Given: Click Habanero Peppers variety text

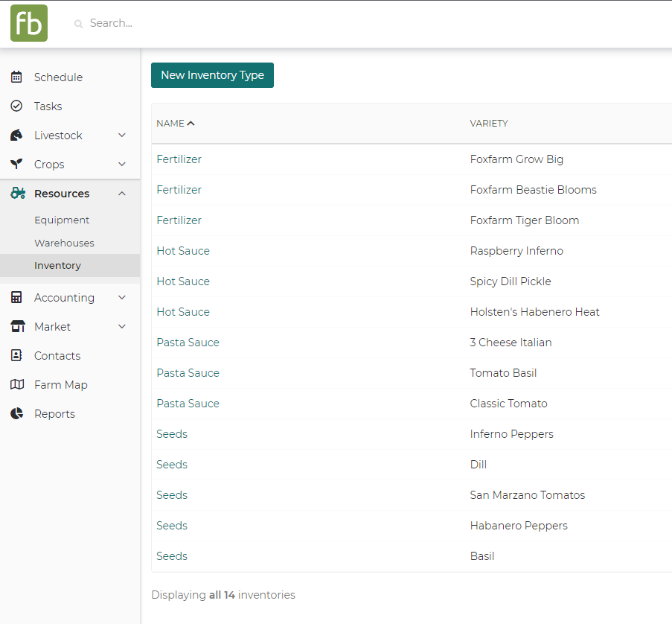Looking at the screenshot, I should 519,526.
